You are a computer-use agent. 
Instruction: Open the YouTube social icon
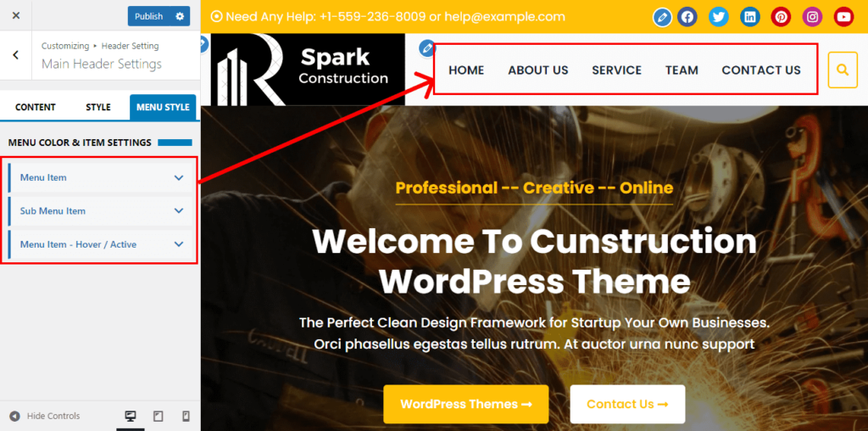[x=843, y=17]
